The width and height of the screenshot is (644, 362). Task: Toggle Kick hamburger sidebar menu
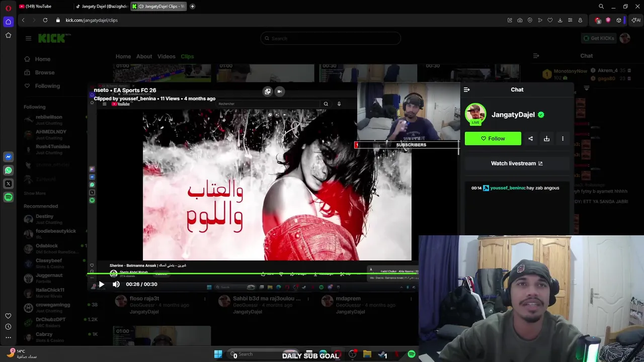28,38
